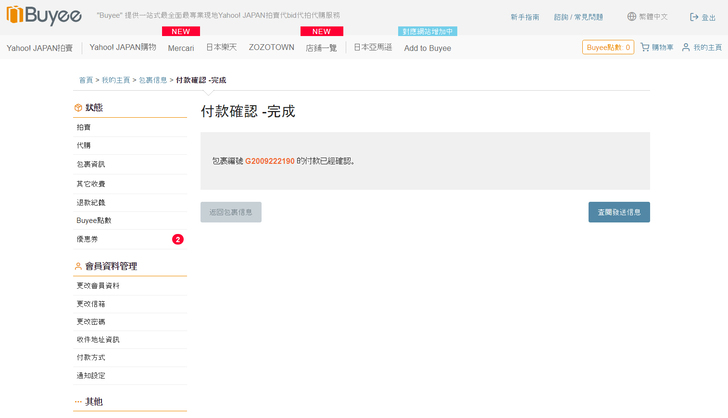This screenshot has height=418, width=728.
Task: Switch to the Mercari tab
Action: tap(181, 48)
